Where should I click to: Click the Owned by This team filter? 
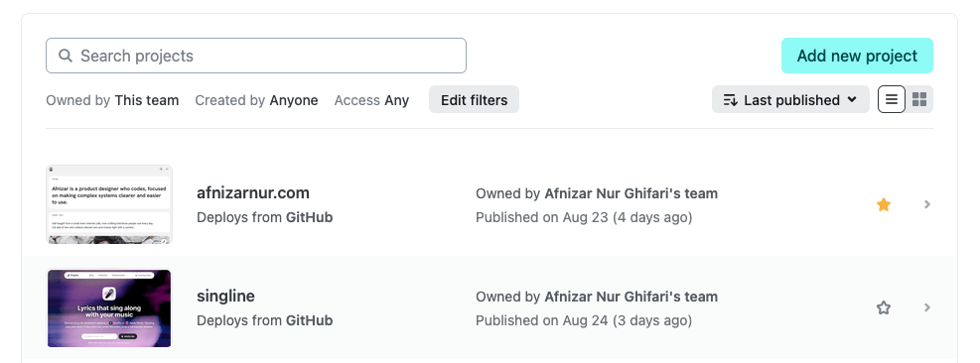click(x=112, y=100)
